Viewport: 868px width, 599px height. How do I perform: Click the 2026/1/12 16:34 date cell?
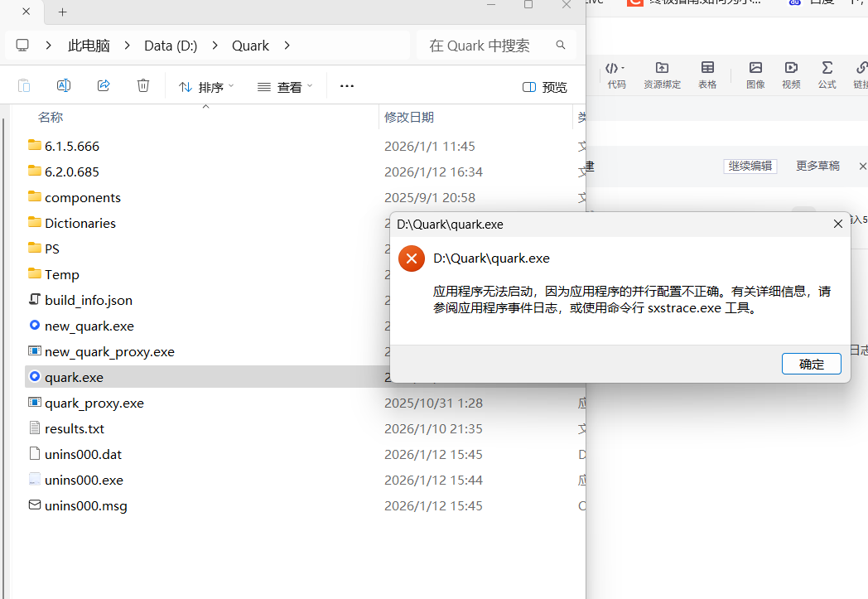coord(433,171)
